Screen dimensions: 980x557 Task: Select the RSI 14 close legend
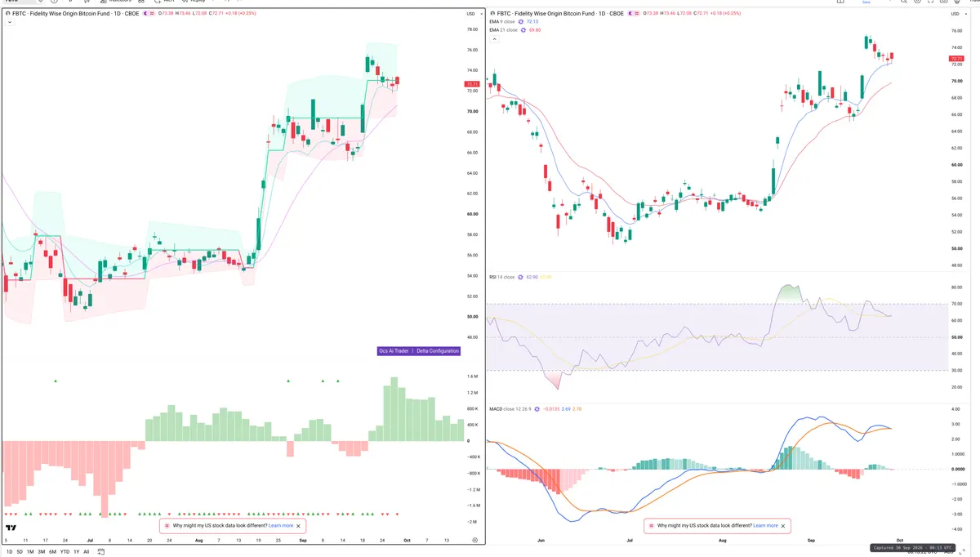pyautogui.click(x=501, y=277)
